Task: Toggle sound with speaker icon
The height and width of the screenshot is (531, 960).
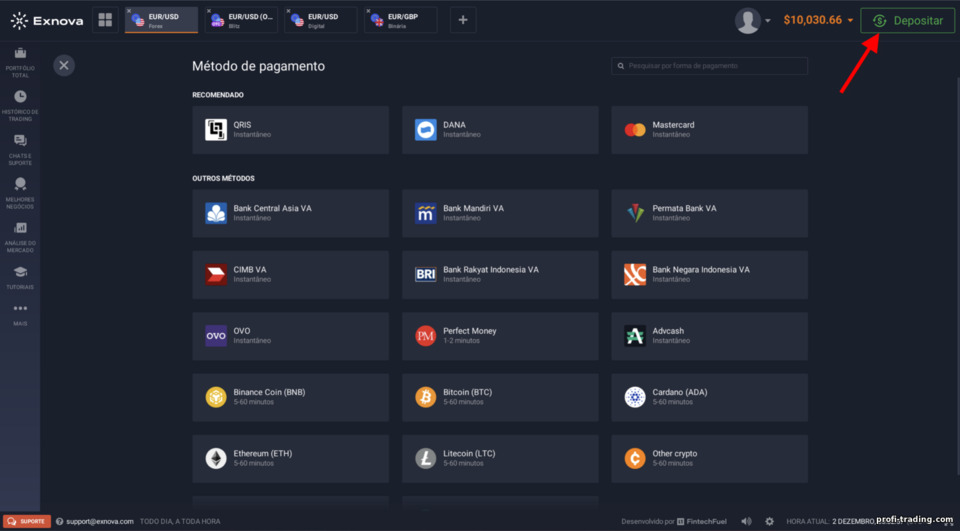Action: (746, 521)
